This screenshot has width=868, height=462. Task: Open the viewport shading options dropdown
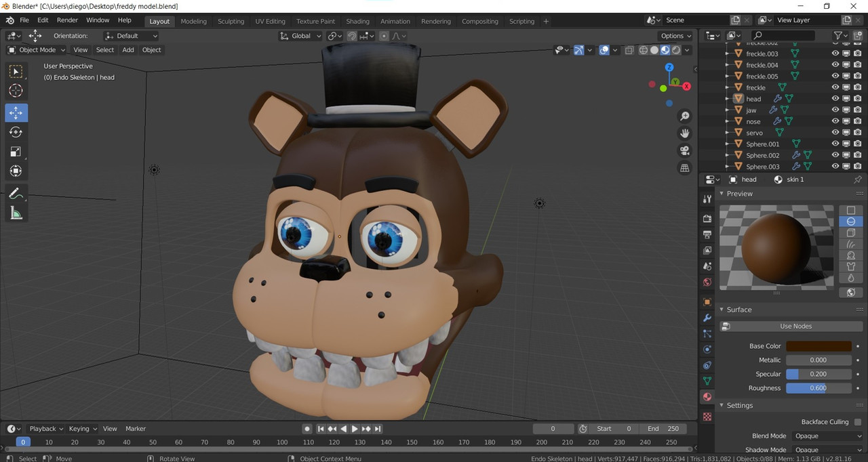point(688,50)
